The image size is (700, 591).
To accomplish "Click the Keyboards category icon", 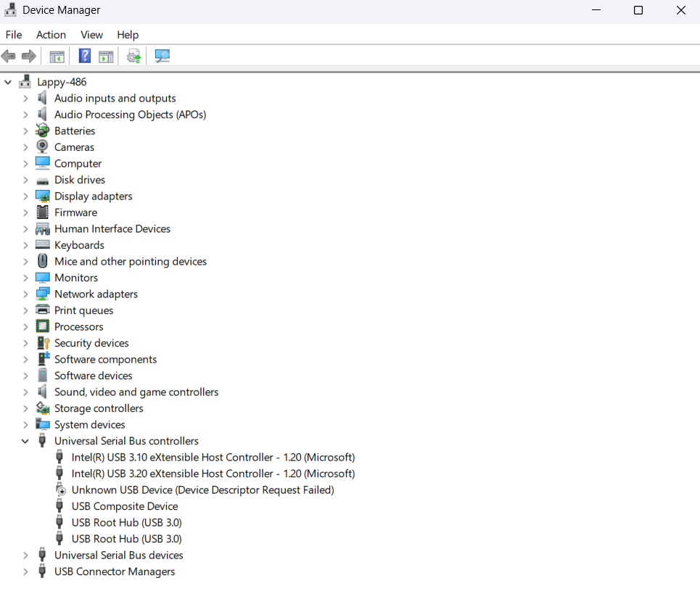I will [42, 244].
